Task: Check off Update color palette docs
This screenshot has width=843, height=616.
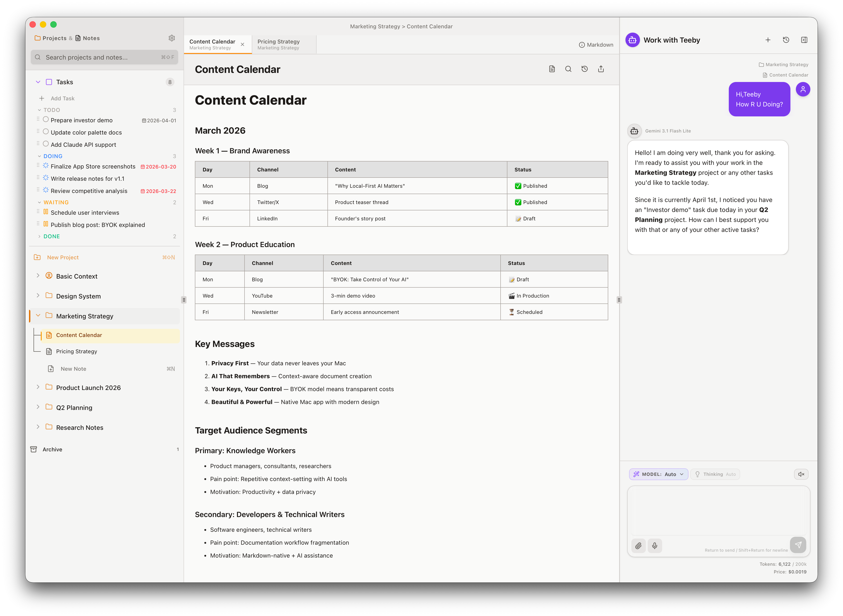Action: [46, 132]
